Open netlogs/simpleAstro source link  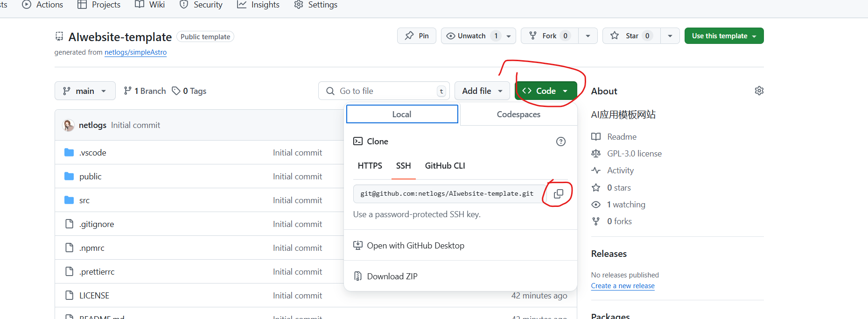click(135, 52)
